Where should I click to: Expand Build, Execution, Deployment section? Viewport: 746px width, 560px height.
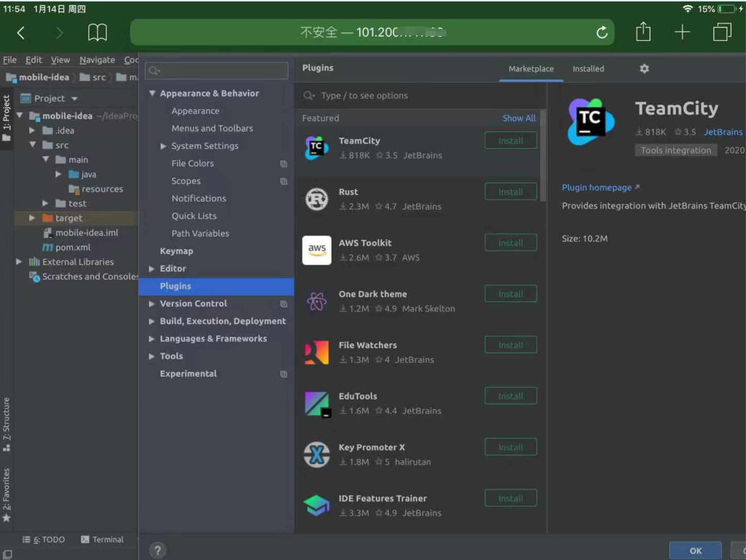pyautogui.click(x=152, y=321)
